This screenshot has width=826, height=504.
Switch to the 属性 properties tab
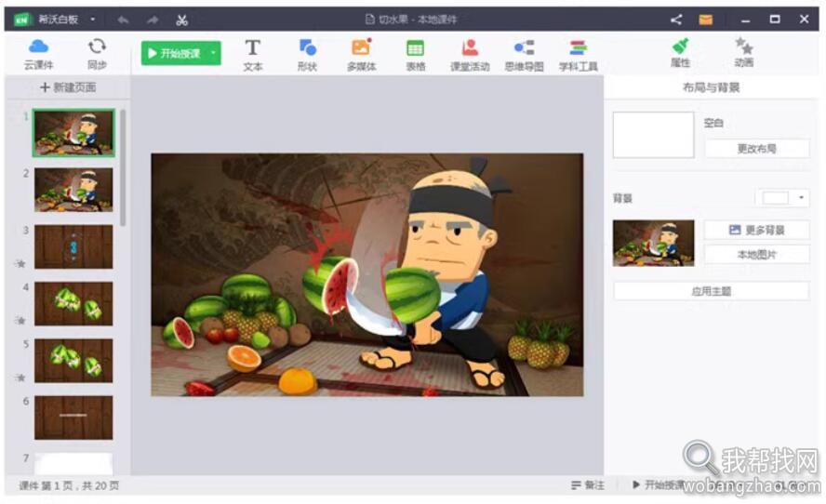[680, 53]
